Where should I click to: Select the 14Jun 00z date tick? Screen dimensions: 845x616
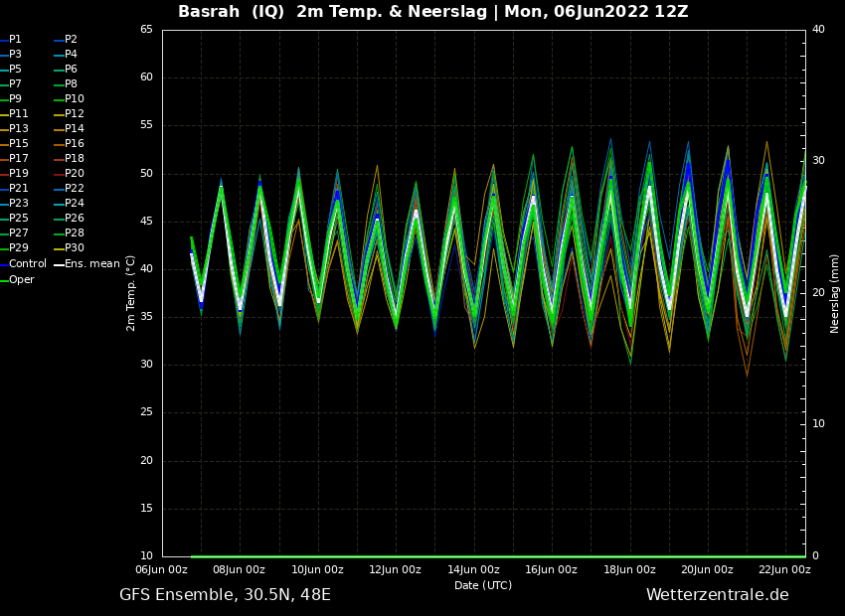pos(473,570)
